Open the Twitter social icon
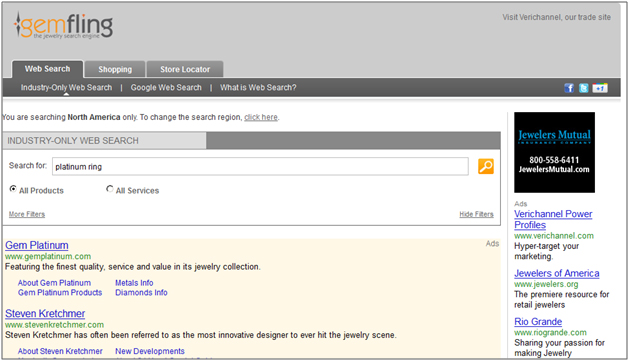Image resolution: width=630 pixels, height=361 pixels. 583,88
